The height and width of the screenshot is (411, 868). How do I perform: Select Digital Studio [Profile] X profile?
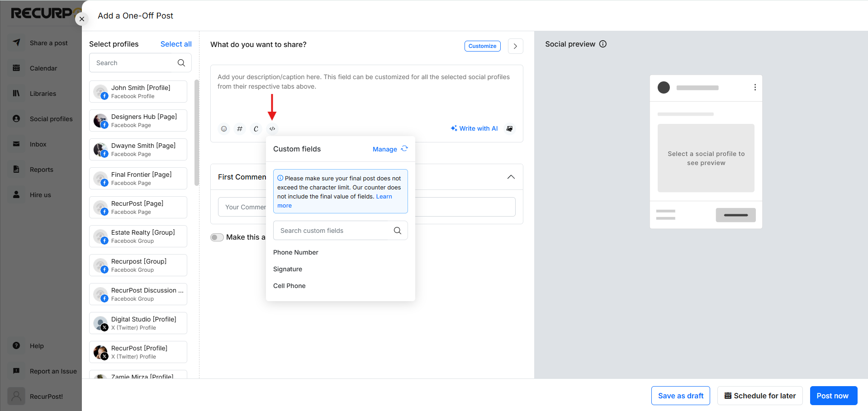click(x=138, y=323)
